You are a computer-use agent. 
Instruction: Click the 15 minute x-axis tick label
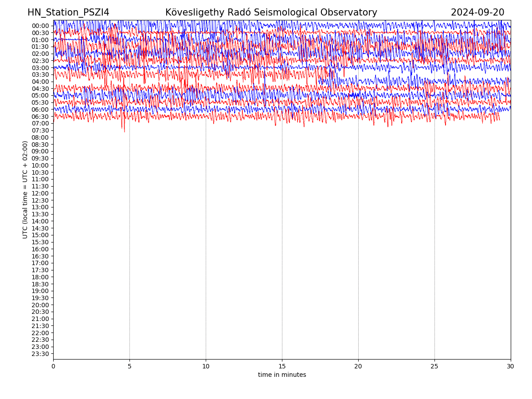[x=282, y=367]
